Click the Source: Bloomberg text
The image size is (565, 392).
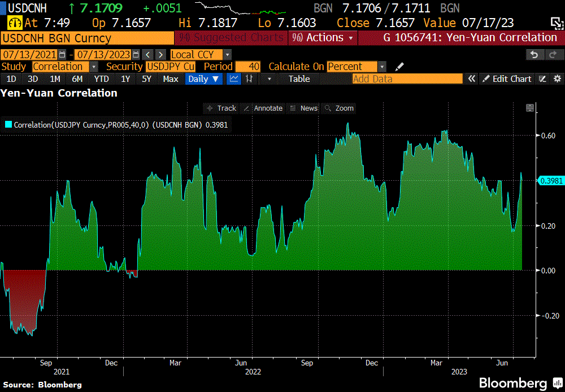click(x=42, y=385)
